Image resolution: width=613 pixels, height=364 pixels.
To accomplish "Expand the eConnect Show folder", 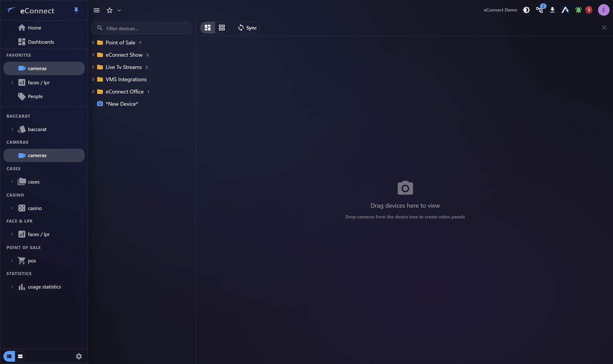I will (93, 55).
